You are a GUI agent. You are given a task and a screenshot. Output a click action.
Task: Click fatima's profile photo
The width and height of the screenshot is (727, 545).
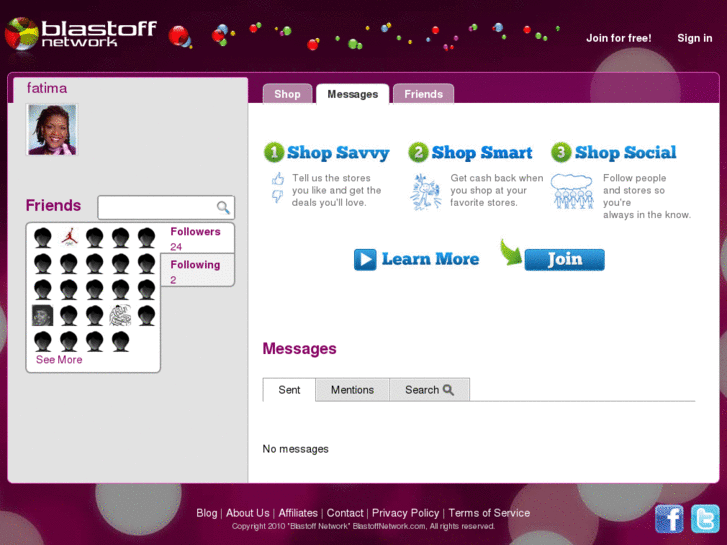(52, 129)
